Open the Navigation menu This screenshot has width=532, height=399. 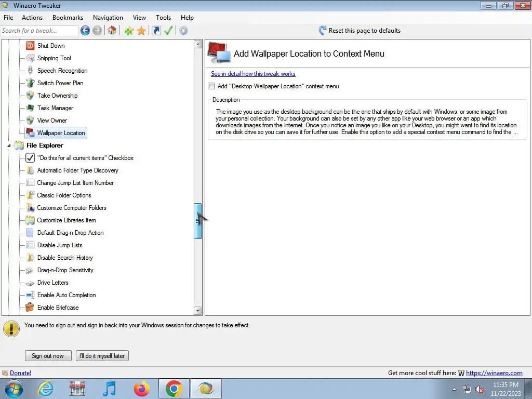pos(108,18)
